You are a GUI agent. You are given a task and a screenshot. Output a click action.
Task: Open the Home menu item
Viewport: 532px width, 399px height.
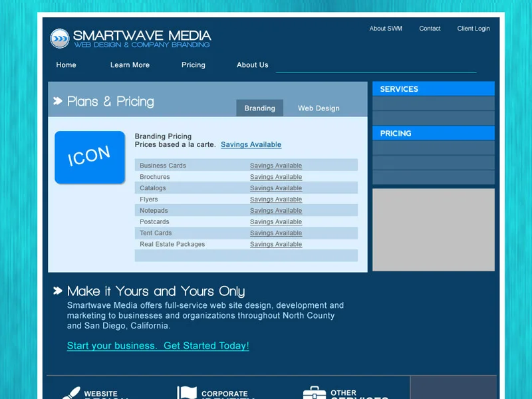click(66, 65)
